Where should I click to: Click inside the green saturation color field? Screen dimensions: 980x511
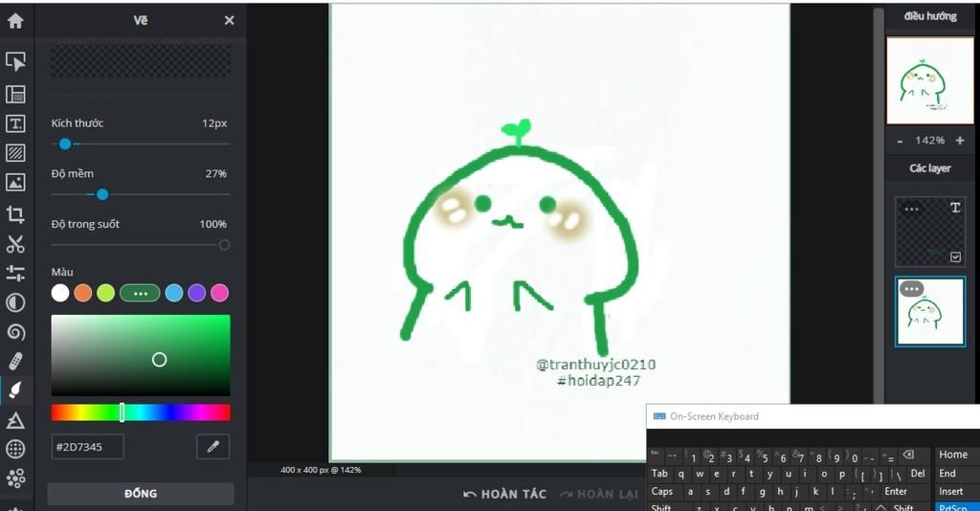pyautogui.click(x=141, y=355)
